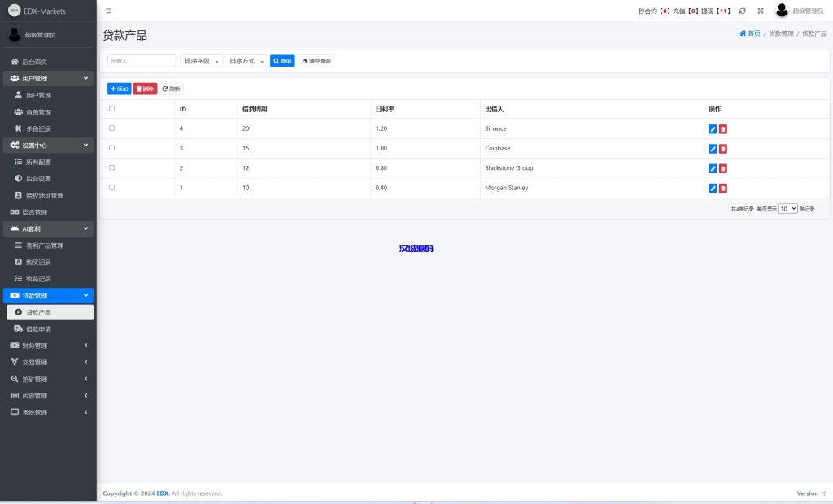Open the 排序字段 dropdown

(x=201, y=61)
